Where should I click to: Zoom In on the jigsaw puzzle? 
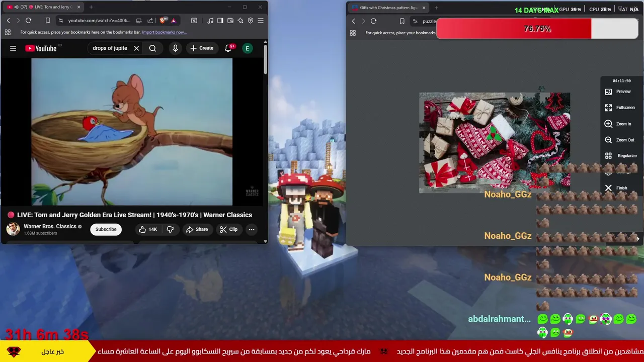[618, 124]
